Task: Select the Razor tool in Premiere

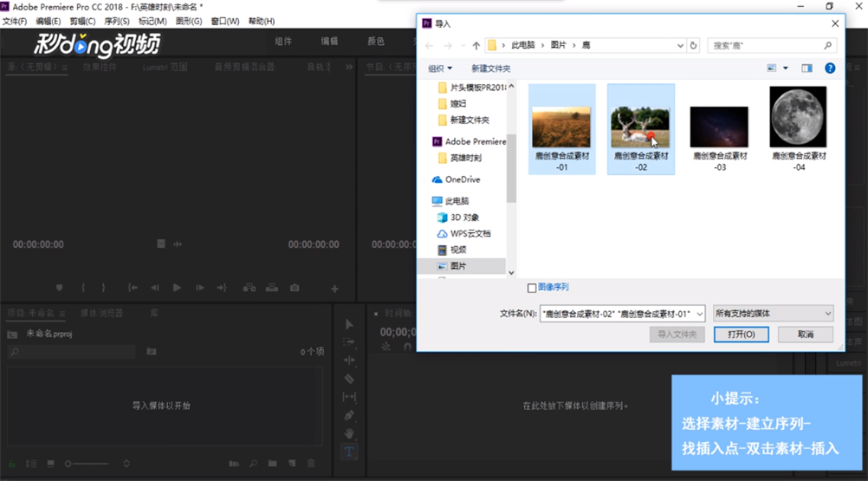Action: tap(349, 379)
